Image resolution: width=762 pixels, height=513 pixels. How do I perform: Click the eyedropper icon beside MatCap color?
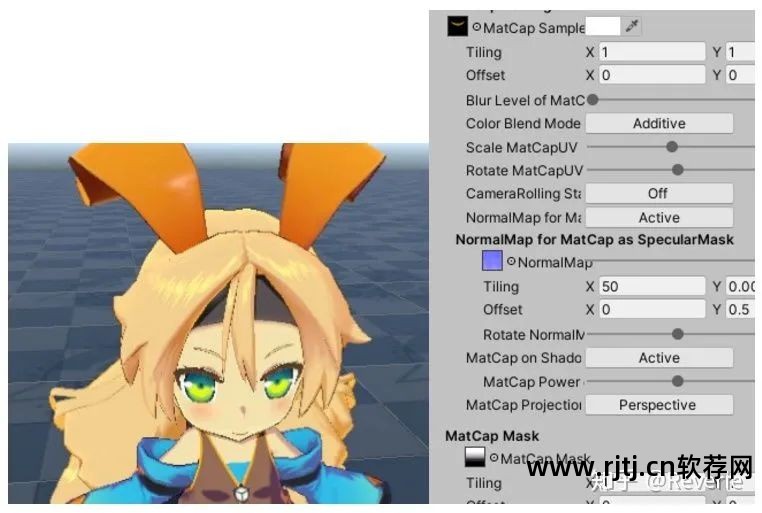633,27
